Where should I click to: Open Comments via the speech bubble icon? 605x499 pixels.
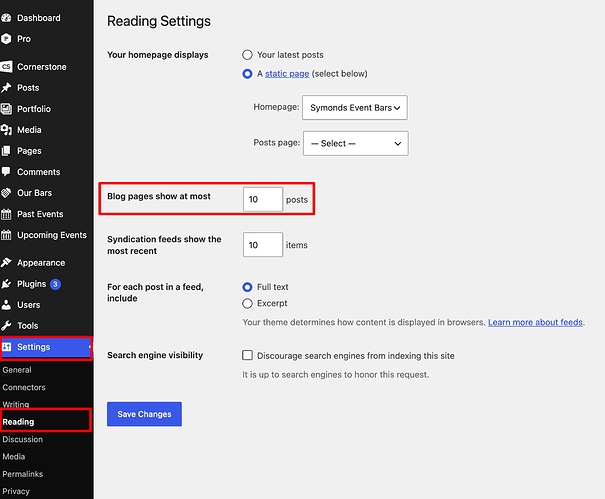pos(6,172)
